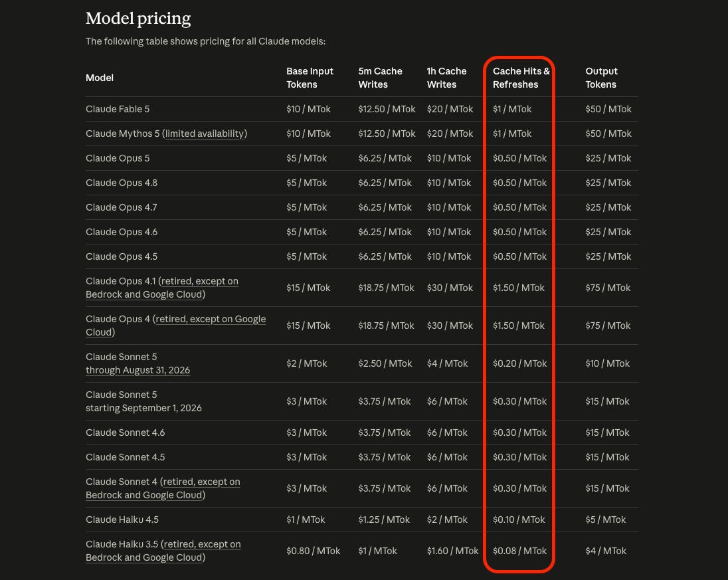728x580 pixels.
Task: Click Claude Opus 4.7 output price '$25 / MTok'
Action: point(608,207)
